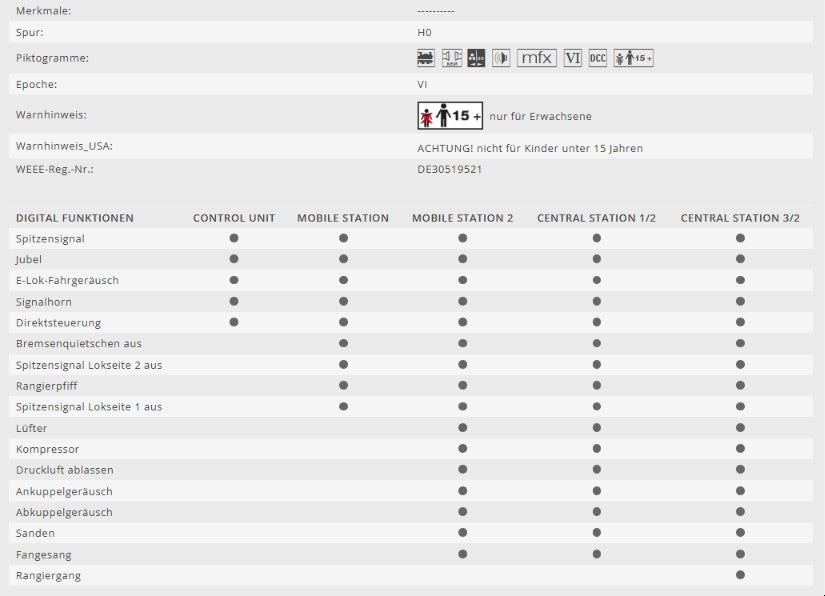Select the Merkmale label

(x=43, y=11)
